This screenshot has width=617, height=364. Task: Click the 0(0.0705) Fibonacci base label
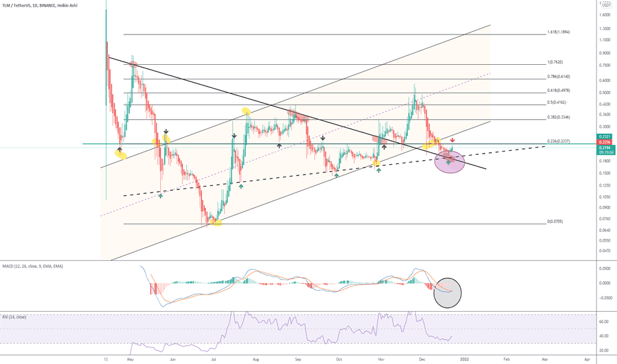(x=555, y=222)
